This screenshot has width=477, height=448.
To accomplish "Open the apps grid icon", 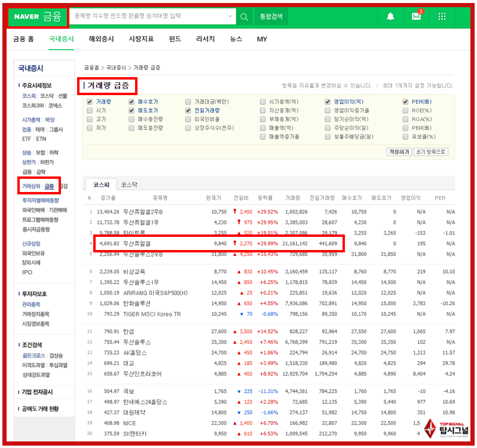I will click(442, 16).
